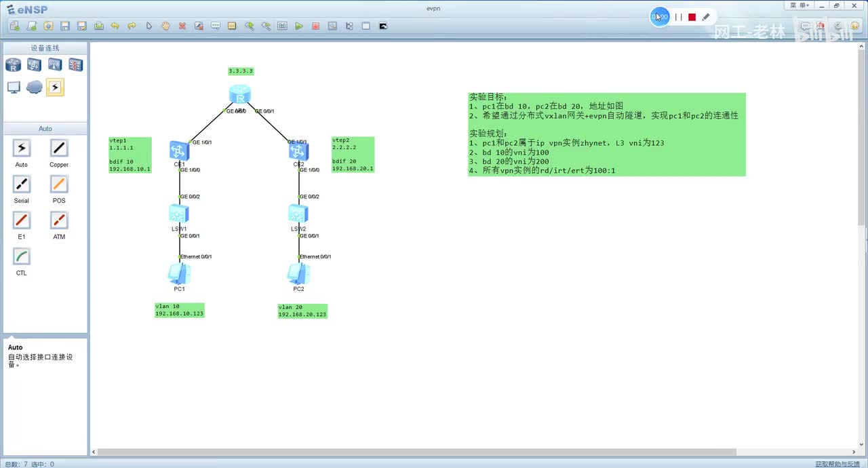Select the CE2 switch node
This screenshot has height=468, width=868.
298,151
